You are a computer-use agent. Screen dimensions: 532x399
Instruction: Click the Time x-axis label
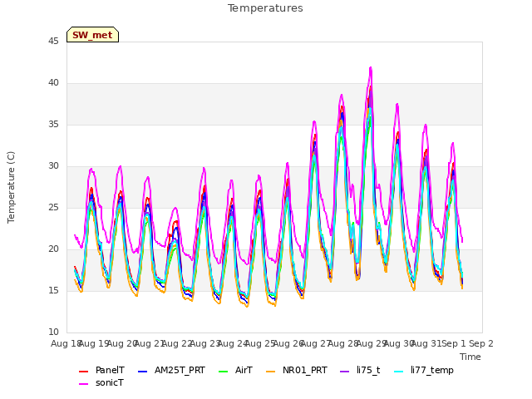coord(470,357)
